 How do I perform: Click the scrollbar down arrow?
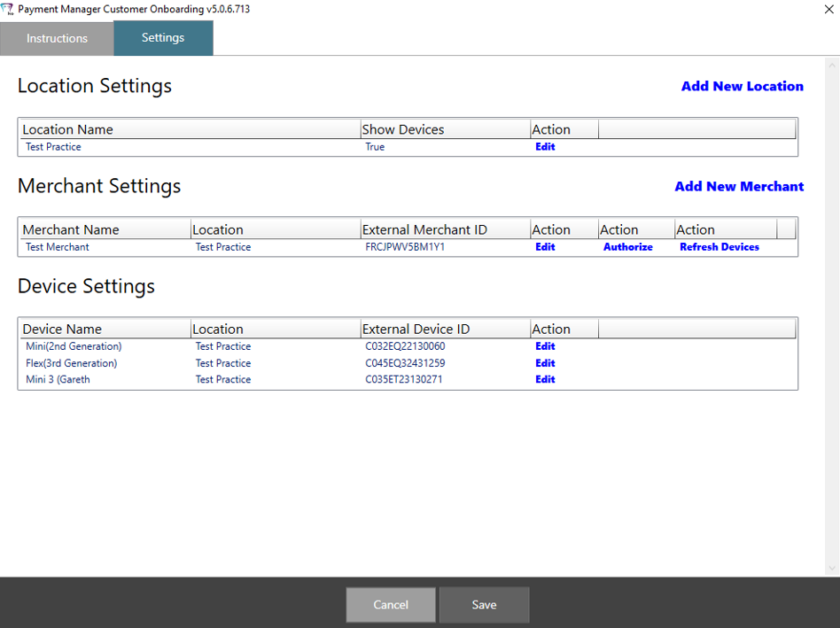832,568
